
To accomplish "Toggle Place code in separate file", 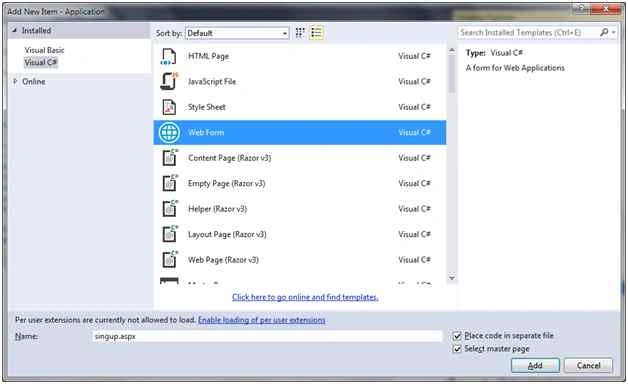I will tap(457, 336).
